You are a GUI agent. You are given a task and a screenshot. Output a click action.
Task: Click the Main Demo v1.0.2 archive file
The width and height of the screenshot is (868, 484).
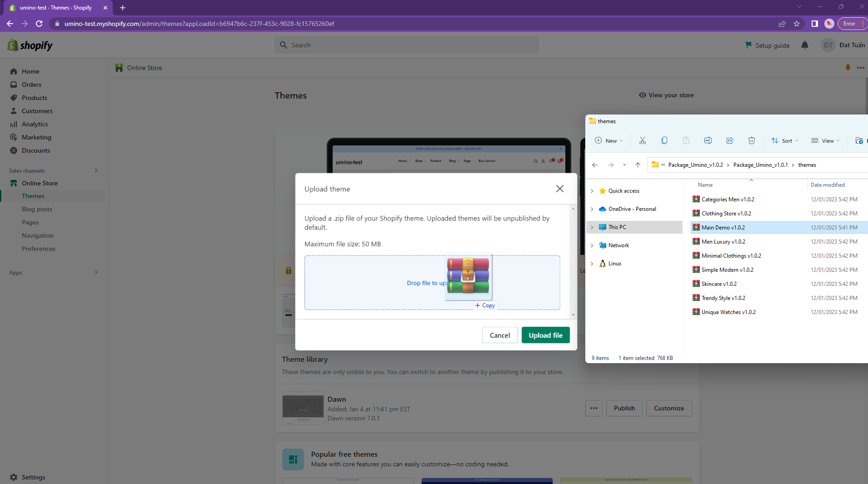click(723, 228)
